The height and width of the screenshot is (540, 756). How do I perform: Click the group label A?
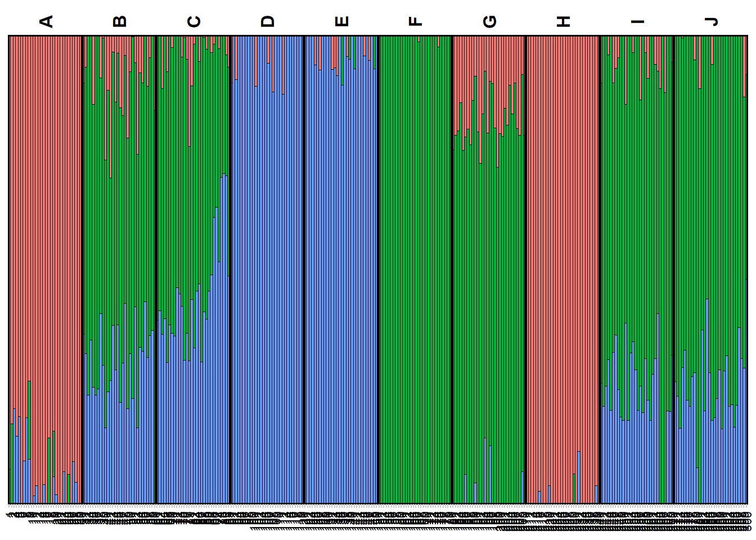point(46,21)
